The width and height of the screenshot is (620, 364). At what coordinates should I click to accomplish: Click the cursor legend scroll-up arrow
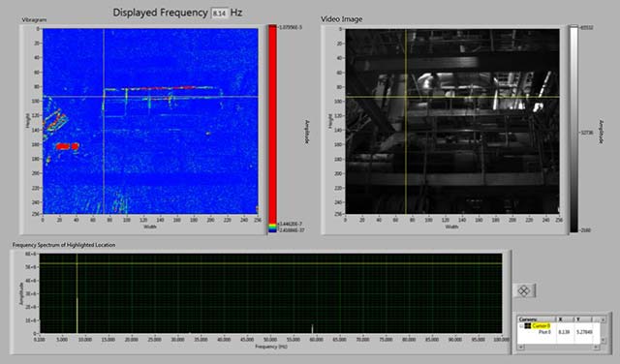(603, 319)
